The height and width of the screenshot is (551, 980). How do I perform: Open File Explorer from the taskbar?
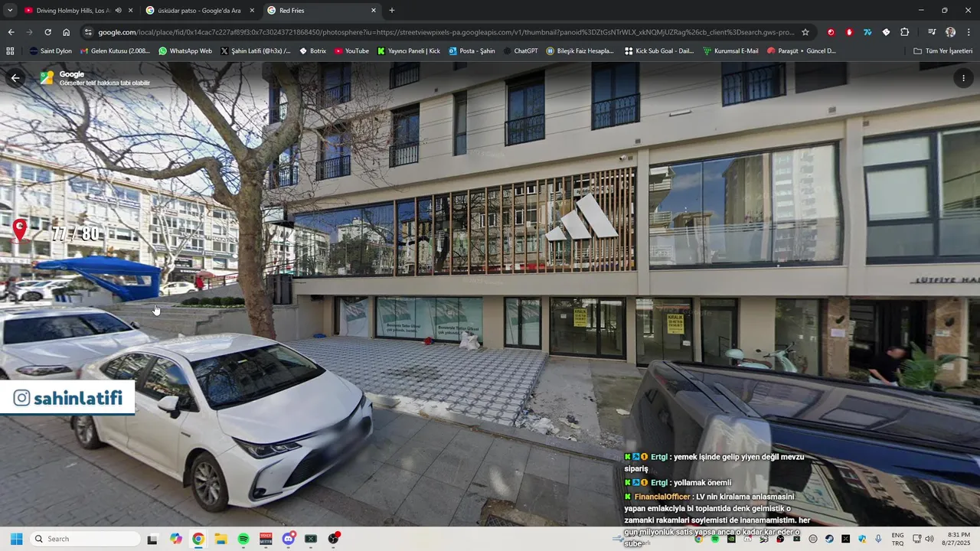click(220, 539)
